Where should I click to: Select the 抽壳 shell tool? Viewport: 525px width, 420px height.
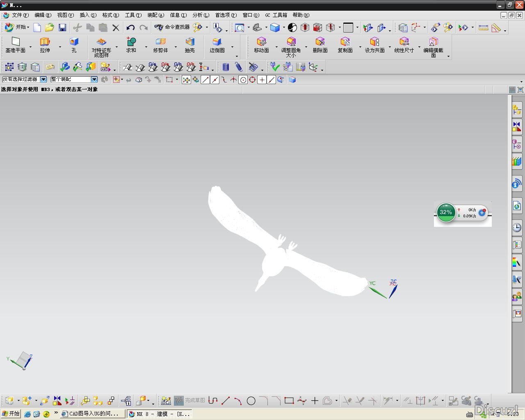(x=189, y=45)
